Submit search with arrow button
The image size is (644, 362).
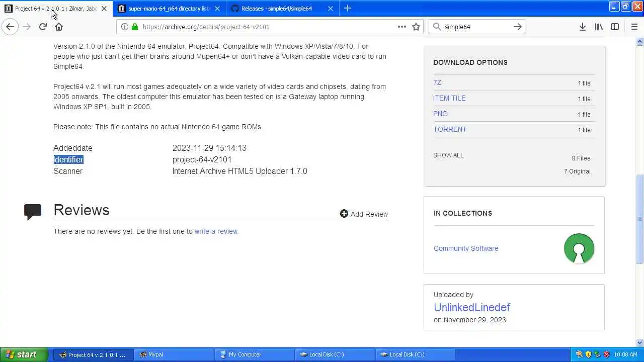(x=517, y=27)
